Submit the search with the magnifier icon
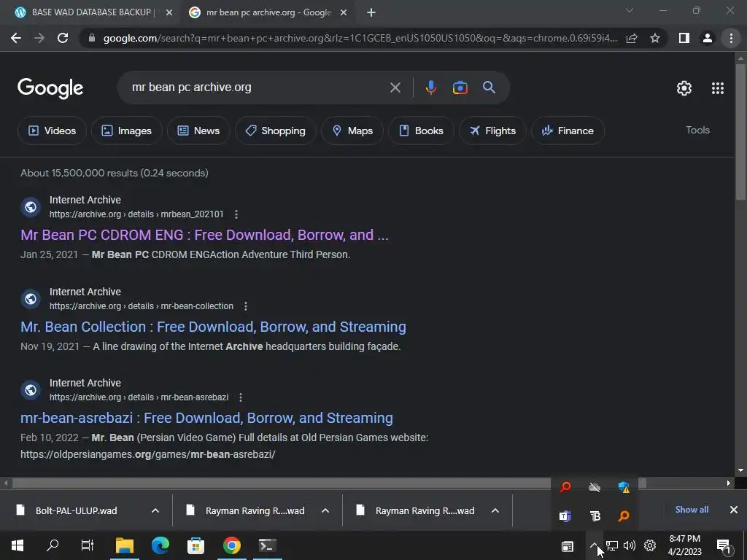Screen dimensions: 747x560 [x=489, y=87]
